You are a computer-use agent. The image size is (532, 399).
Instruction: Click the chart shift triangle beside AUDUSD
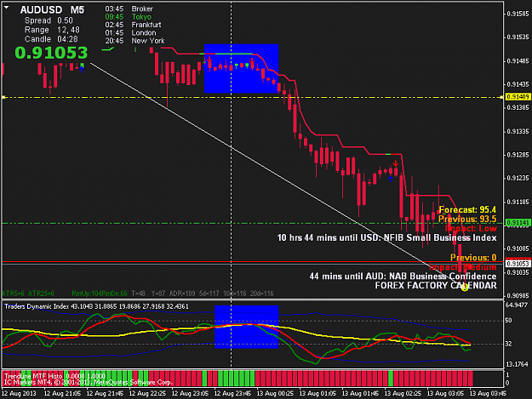tap(7, 8)
